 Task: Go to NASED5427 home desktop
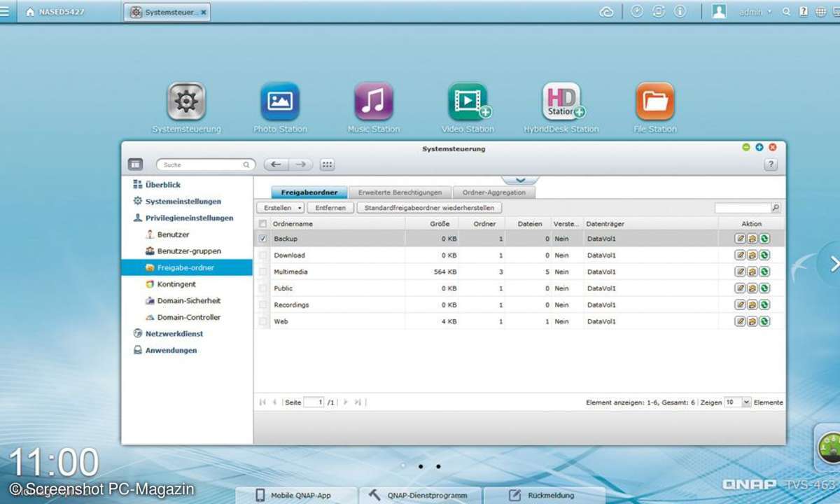tap(55, 12)
